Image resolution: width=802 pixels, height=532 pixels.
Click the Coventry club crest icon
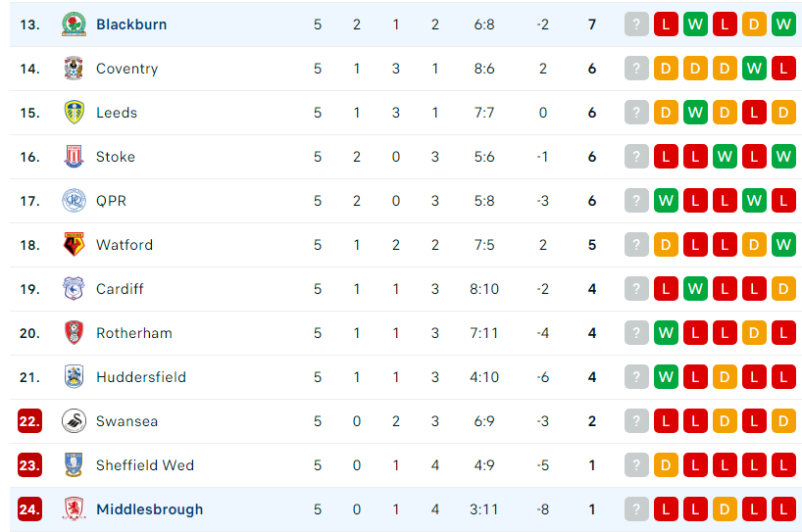click(74, 68)
